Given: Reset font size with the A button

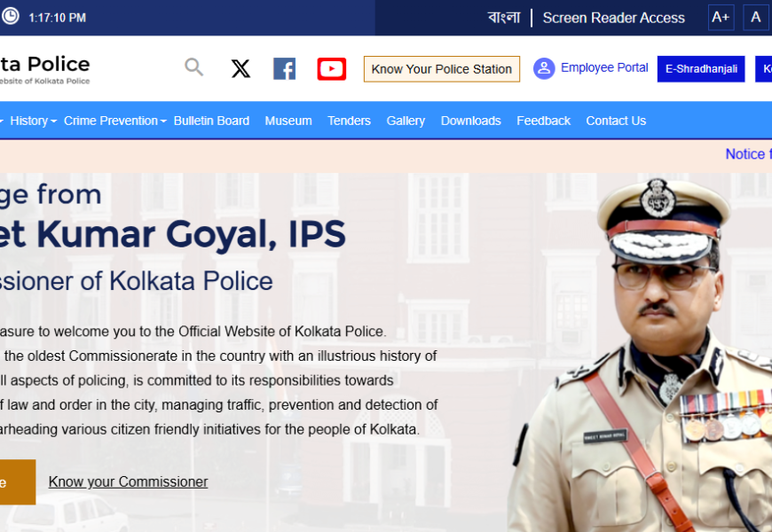Looking at the screenshot, I should [755, 17].
